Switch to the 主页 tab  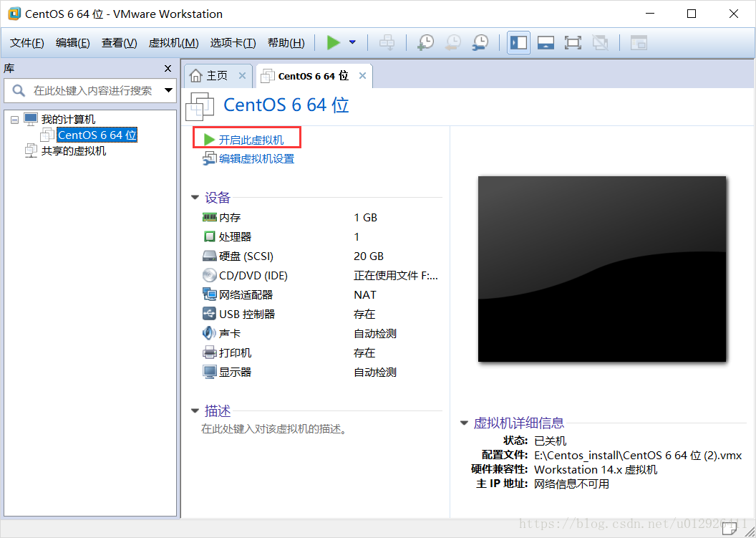click(x=216, y=76)
